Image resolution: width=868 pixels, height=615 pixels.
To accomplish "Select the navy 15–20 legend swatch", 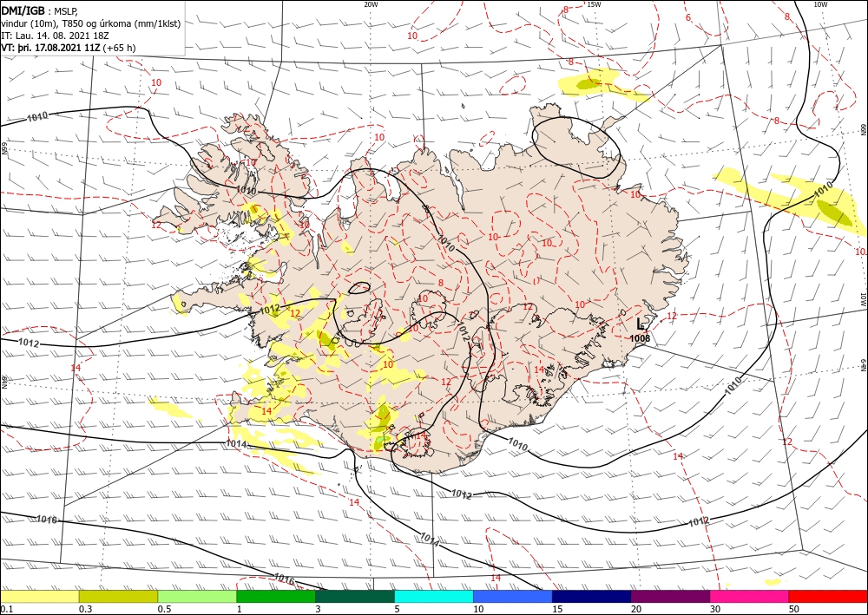I will point(592,596).
